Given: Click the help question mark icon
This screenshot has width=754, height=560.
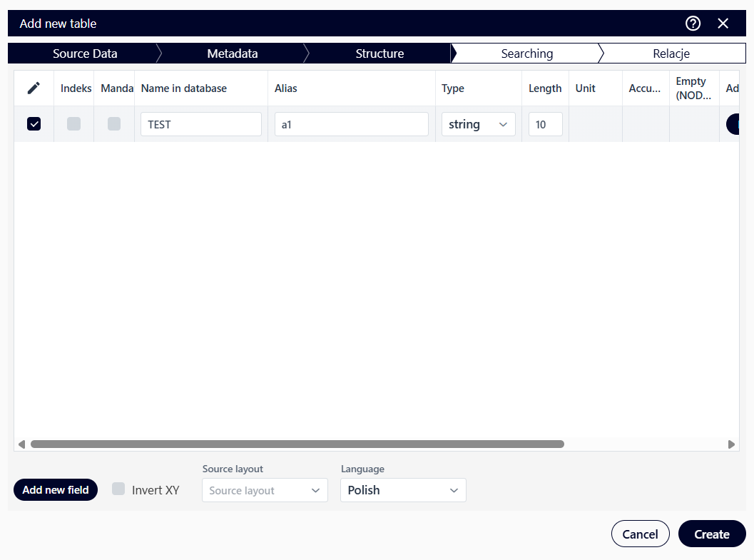Looking at the screenshot, I should click(693, 24).
